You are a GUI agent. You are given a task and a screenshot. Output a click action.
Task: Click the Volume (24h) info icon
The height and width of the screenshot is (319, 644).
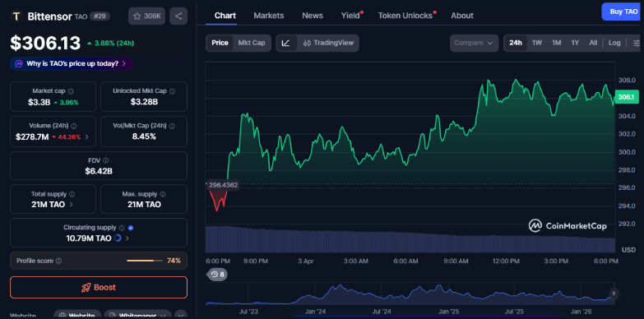[73, 126]
